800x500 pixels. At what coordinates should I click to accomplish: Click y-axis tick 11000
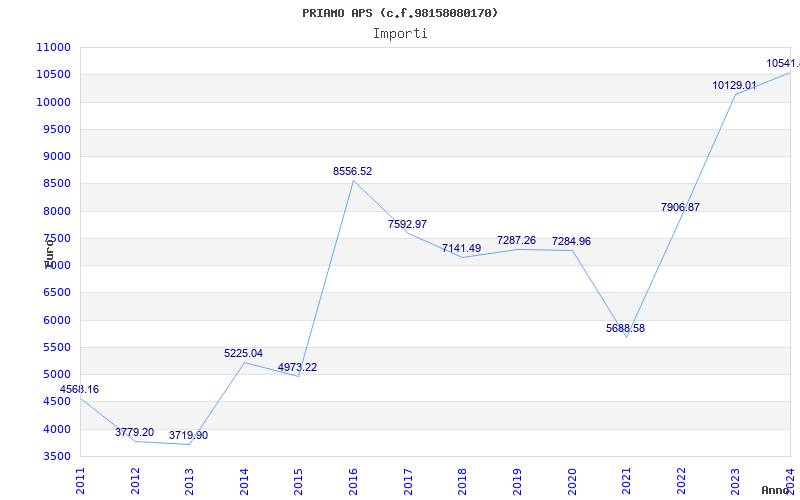53,47
